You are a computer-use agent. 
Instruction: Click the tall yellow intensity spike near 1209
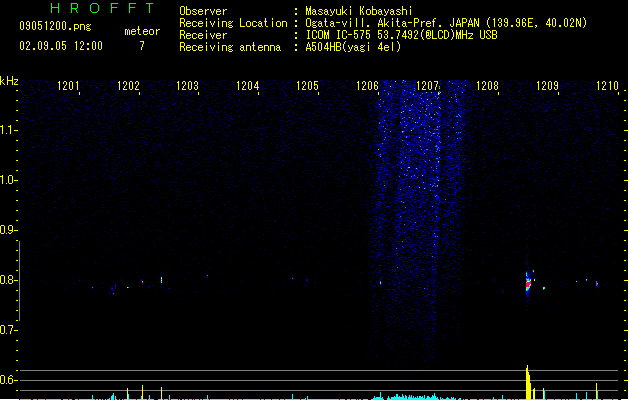[528, 382]
